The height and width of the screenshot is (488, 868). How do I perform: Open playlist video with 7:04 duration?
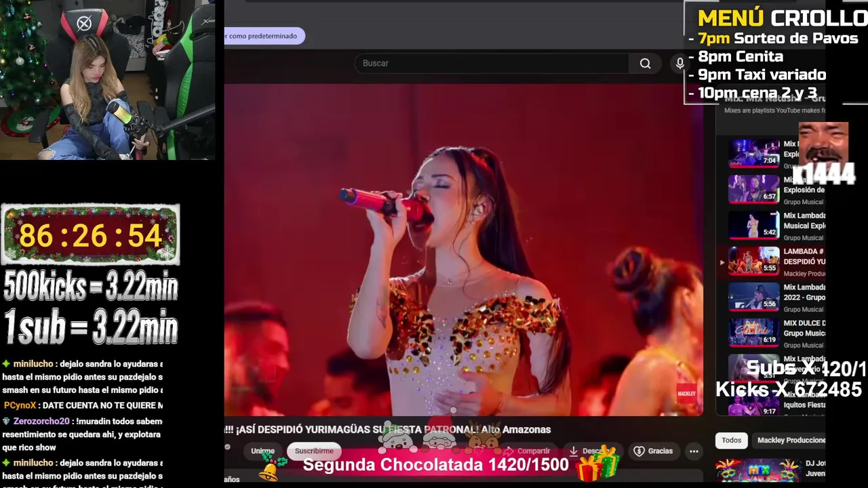point(754,152)
